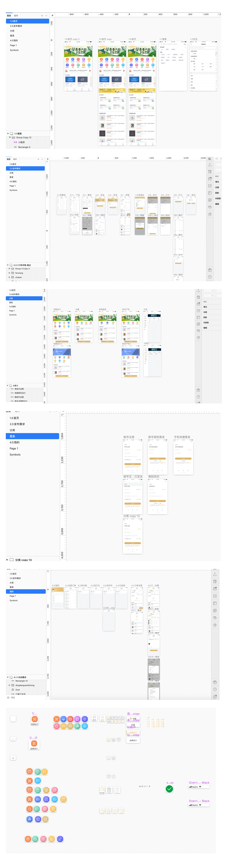Select the 微信代运营 text layer
Screen dimensions: 227x868
tap(19, 397)
